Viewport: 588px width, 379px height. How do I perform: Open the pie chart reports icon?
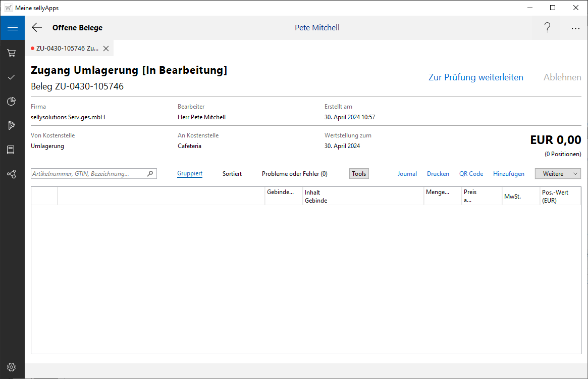[12, 102]
